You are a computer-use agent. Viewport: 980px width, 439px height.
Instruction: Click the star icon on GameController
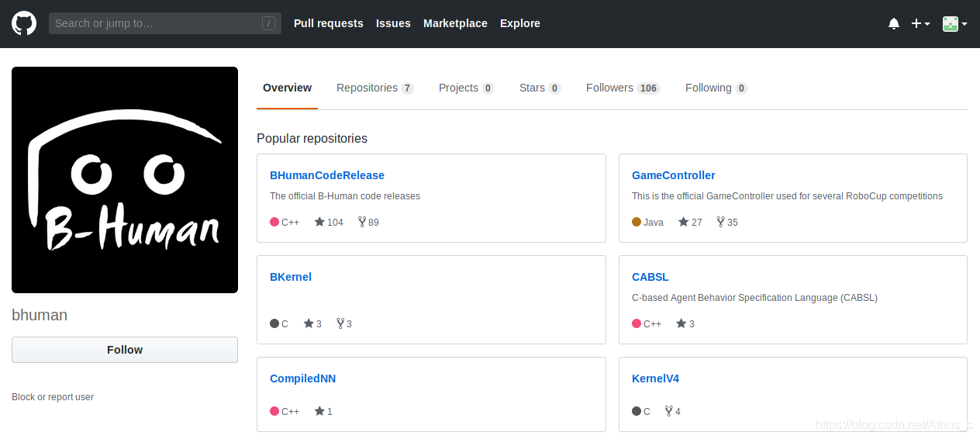[683, 222]
